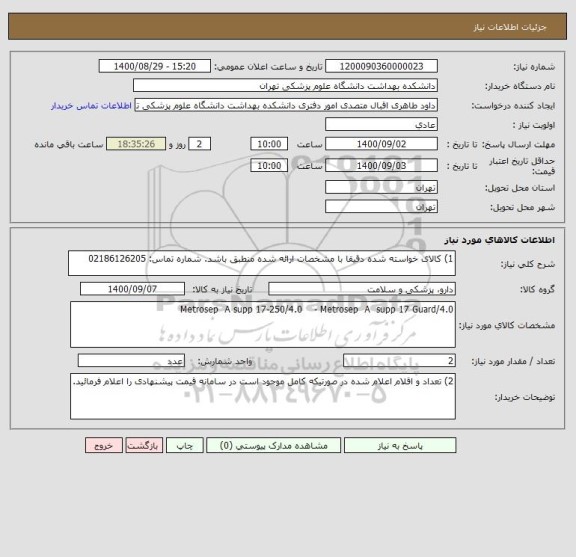Click the buyer organization name field
The height and width of the screenshot is (557, 576).
click(285, 86)
